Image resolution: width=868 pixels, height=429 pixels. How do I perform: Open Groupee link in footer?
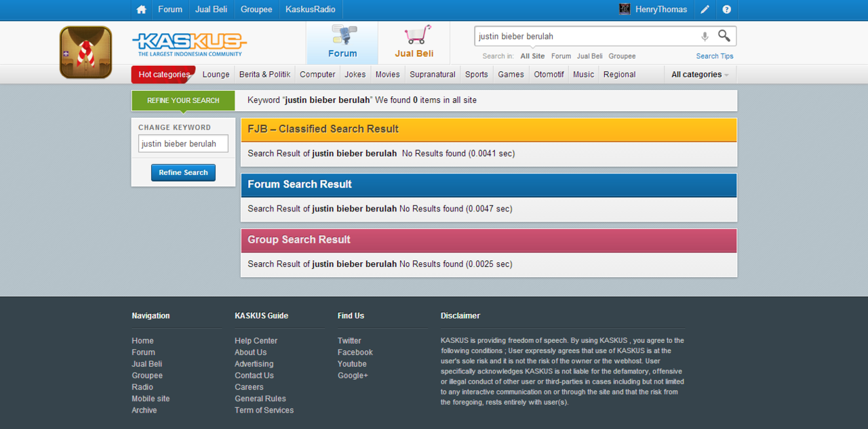tap(147, 375)
